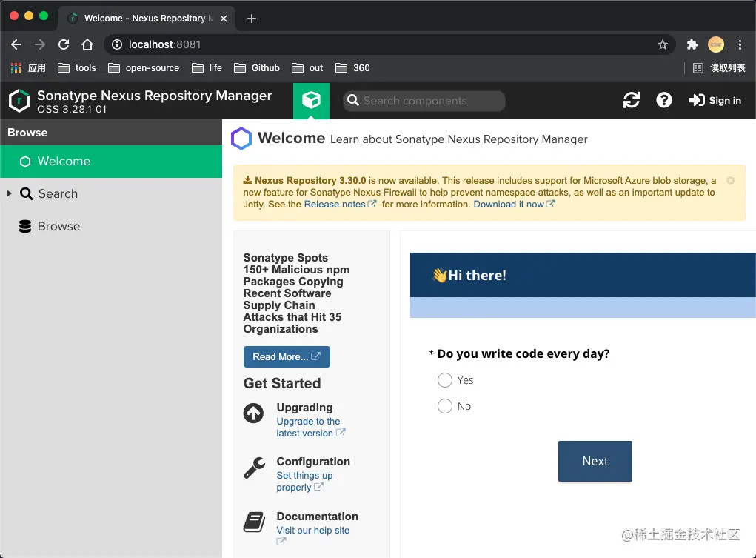This screenshot has width=756, height=558.
Task: Bookmark this page with the star icon
Action: pyautogui.click(x=663, y=44)
